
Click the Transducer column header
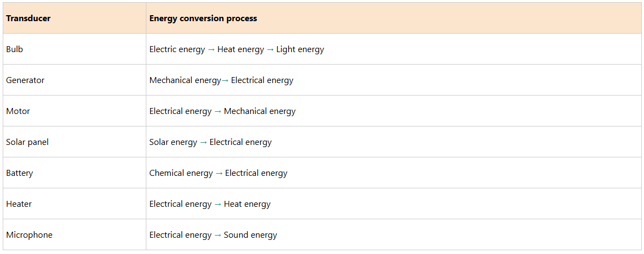tap(28, 18)
